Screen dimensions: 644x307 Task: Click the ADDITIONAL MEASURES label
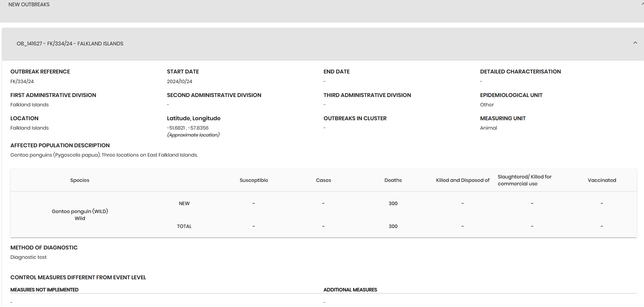click(350, 290)
